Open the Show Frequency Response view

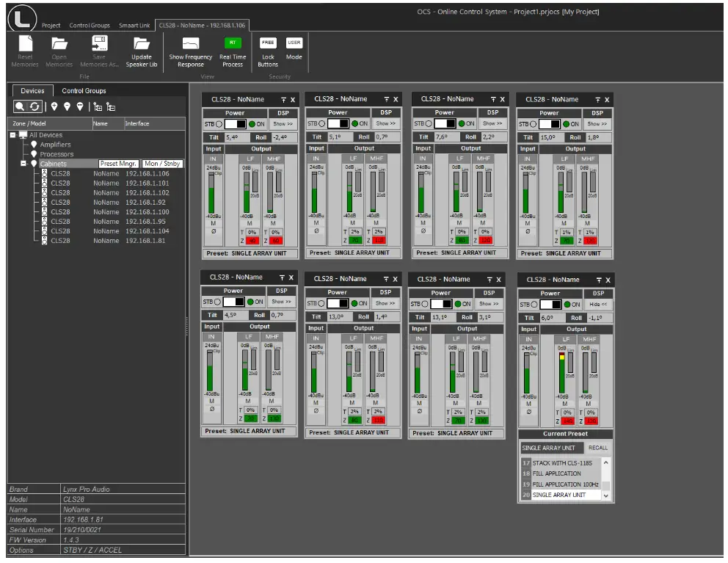click(190, 44)
